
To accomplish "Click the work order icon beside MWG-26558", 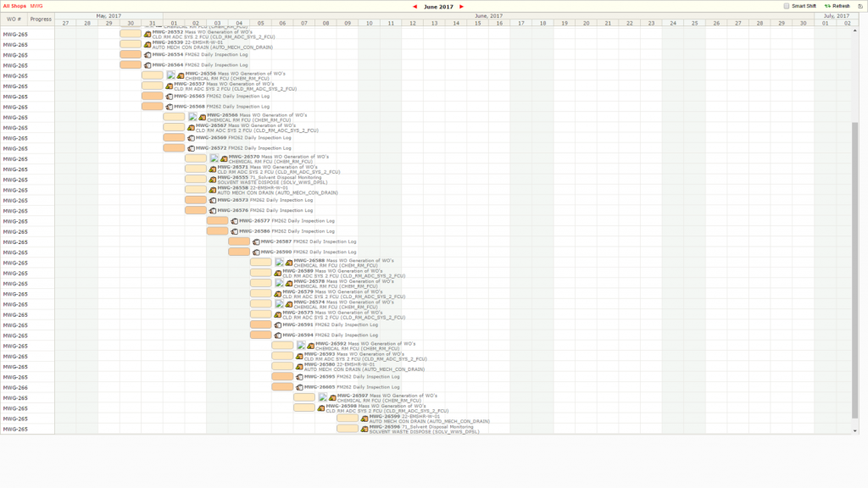I will coord(213,190).
